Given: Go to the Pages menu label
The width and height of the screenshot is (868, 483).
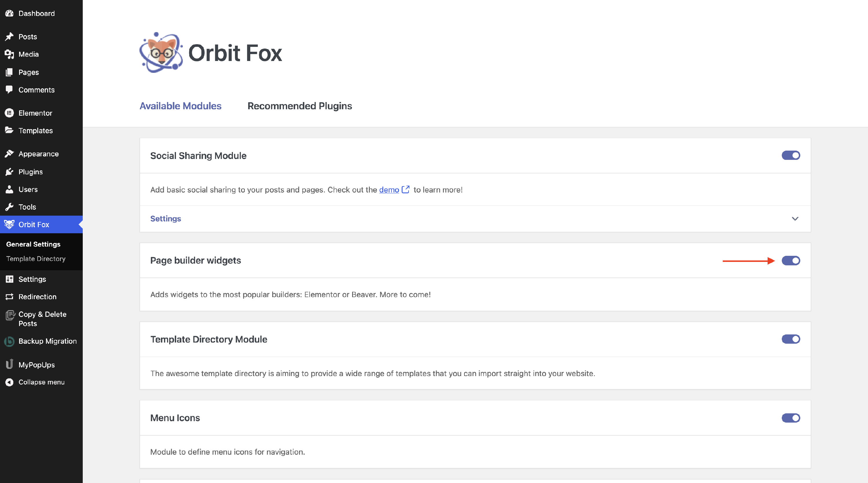Looking at the screenshot, I should [29, 72].
